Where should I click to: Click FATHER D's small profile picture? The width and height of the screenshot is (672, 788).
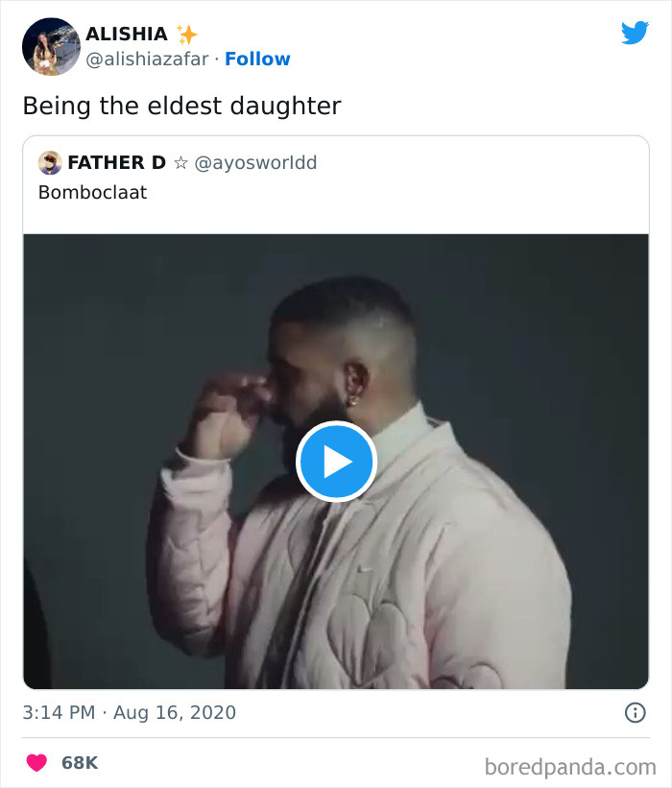coord(47,163)
